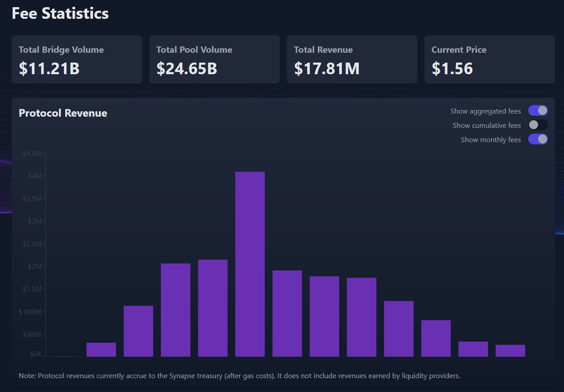The width and height of the screenshot is (564, 392).
Task: Click the Synapse treasury note text
Action: [x=239, y=376]
